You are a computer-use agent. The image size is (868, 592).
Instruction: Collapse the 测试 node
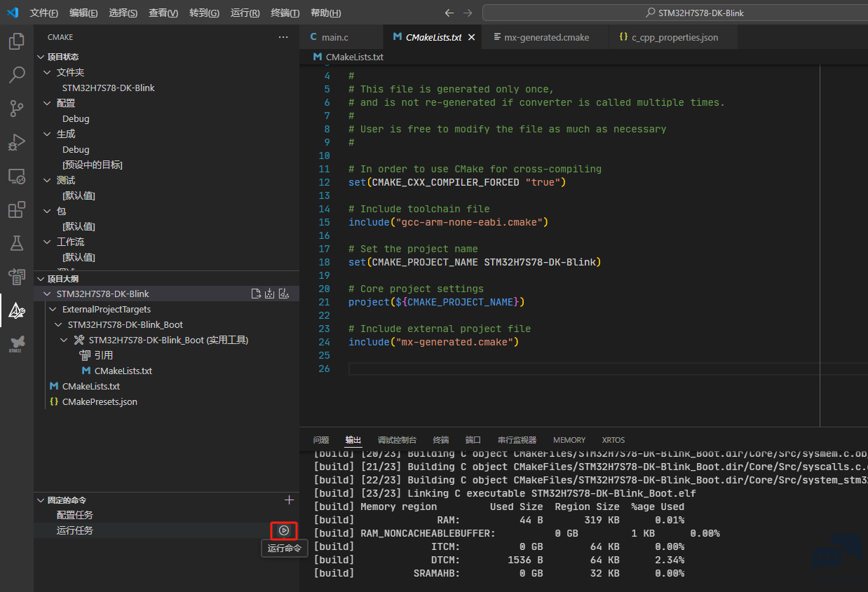[47, 180]
